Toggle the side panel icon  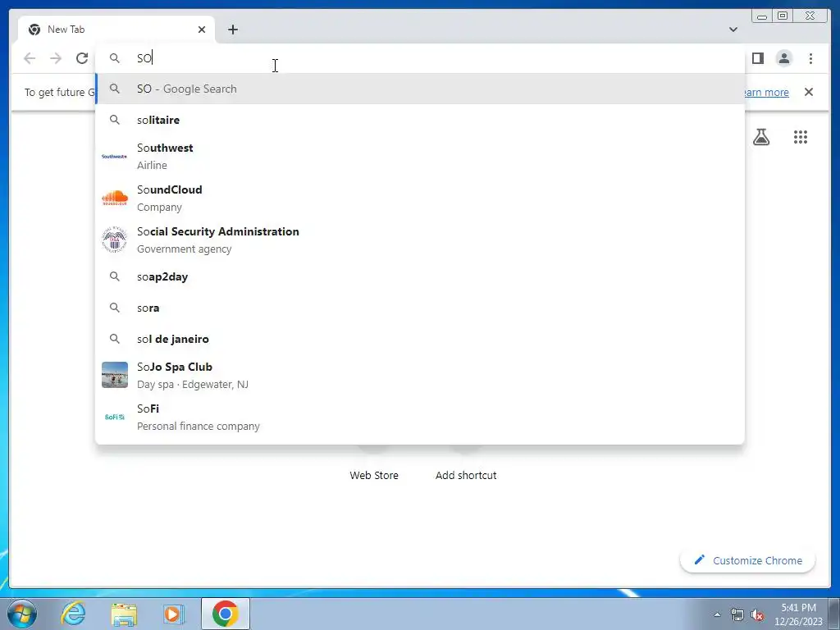click(x=757, y=58)
